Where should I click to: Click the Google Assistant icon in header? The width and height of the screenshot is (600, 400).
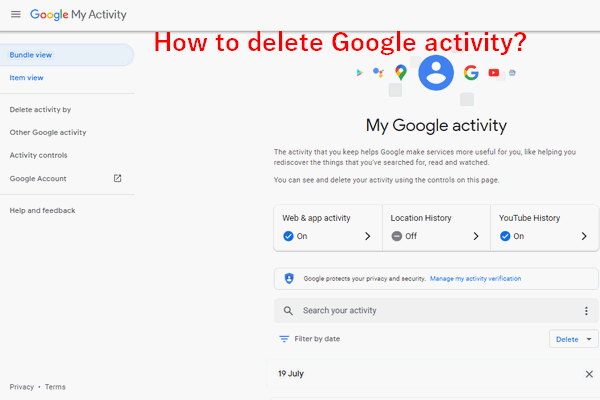point(378,72)
